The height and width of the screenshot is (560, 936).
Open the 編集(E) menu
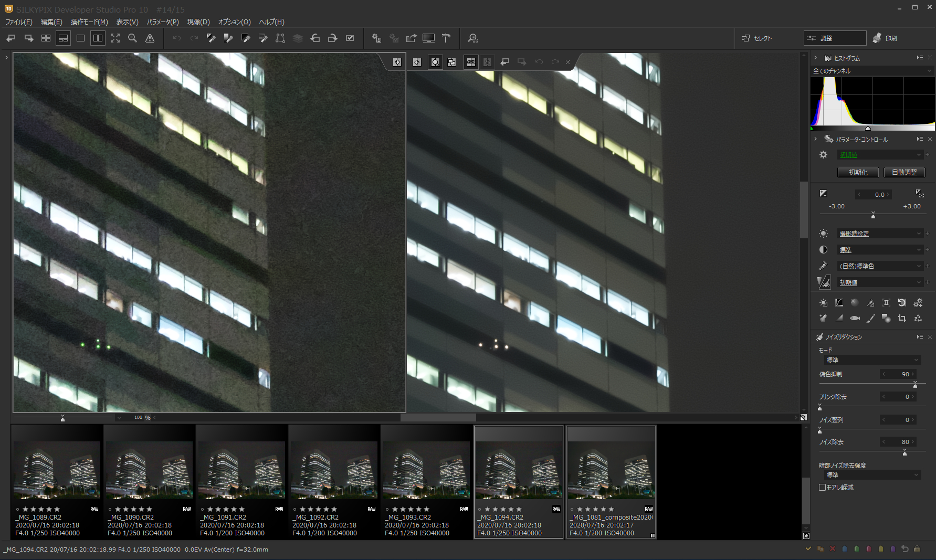click(51, 22)
